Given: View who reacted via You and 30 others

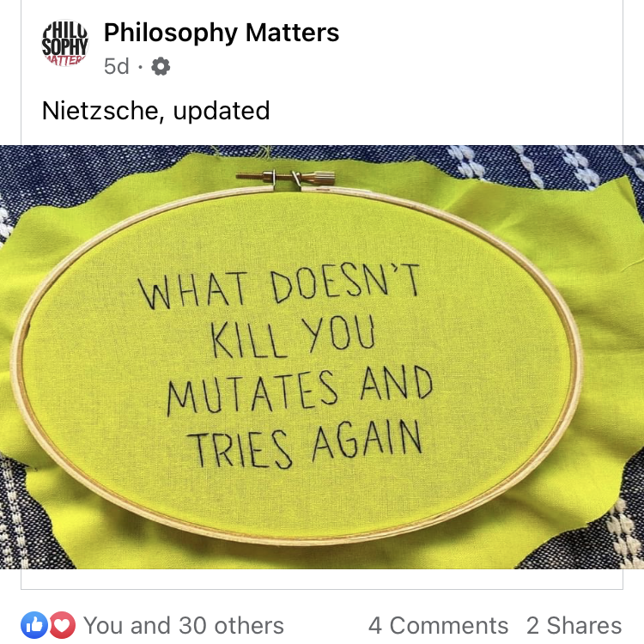Looking at the screenshot, I should 184,625.
